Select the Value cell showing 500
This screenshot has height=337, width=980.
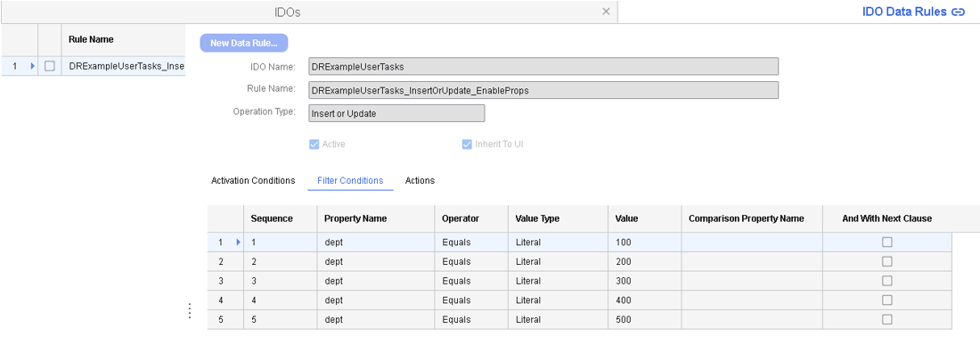click(644, 319)
